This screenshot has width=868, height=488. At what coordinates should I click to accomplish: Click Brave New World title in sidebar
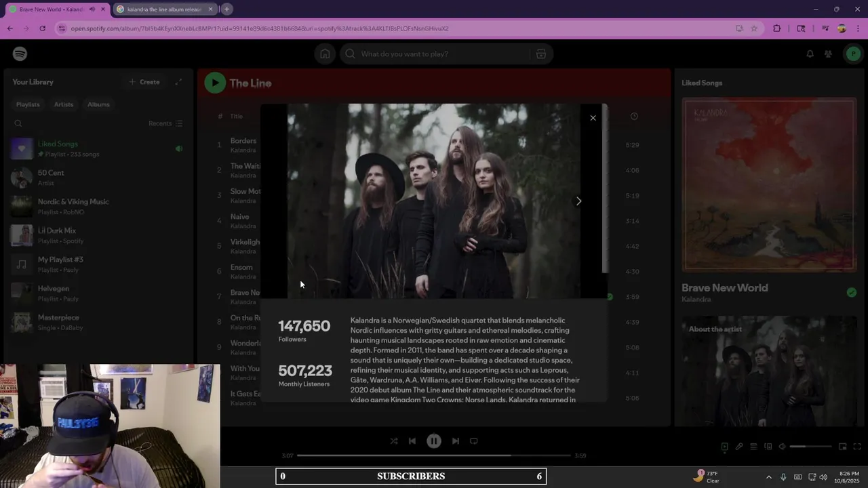click(725, 288)
